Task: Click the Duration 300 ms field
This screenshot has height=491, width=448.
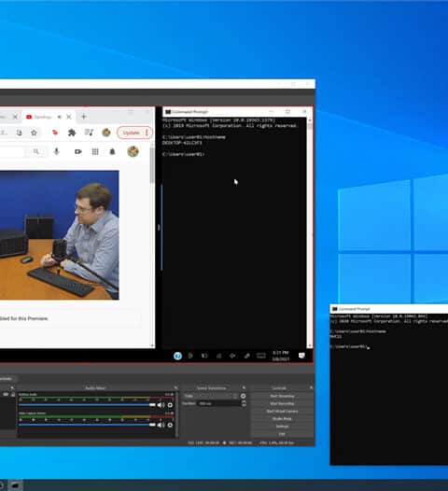Action: coord(219,403)
